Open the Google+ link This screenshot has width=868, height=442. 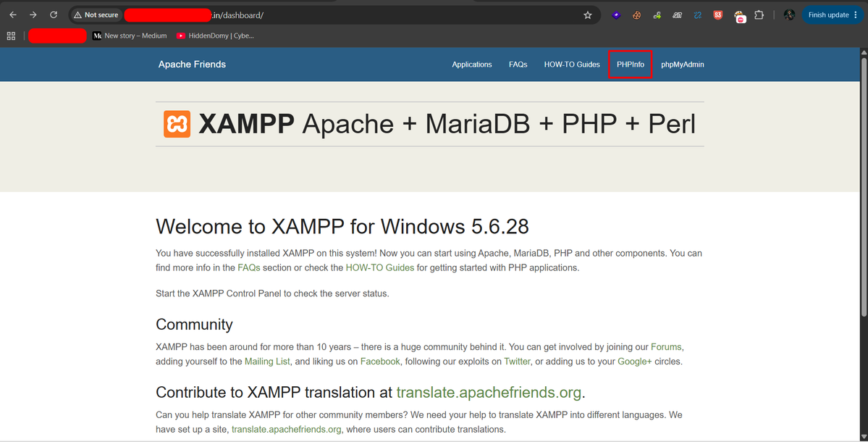click(635, 362)
